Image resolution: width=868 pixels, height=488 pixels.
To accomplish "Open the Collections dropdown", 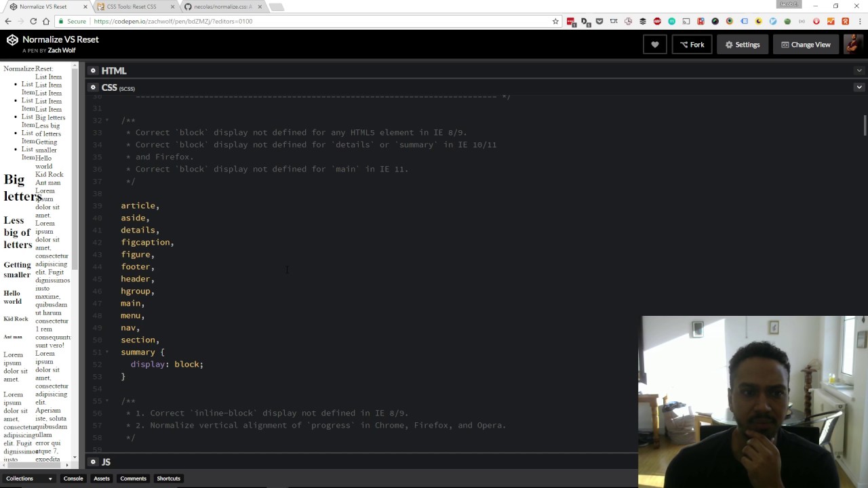I will pos(29,479).
